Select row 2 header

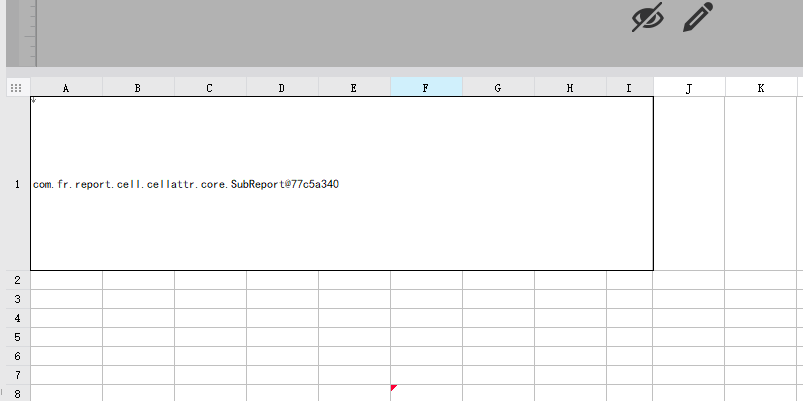(18, 280)
